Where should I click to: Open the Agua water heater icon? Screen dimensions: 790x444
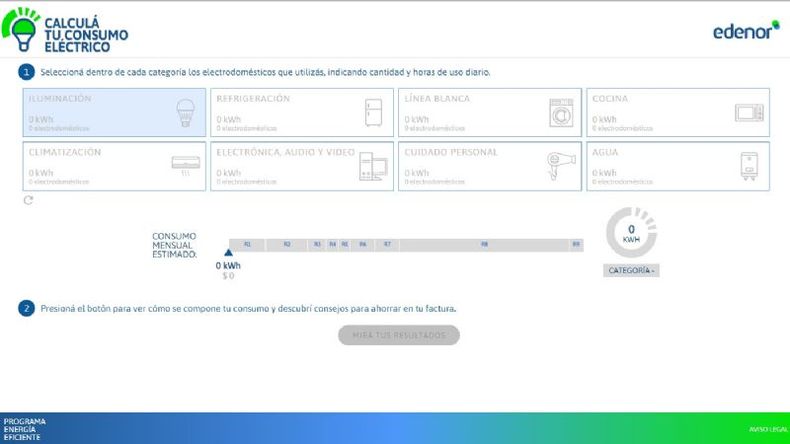pyautogui.click(x=749, y=166)
